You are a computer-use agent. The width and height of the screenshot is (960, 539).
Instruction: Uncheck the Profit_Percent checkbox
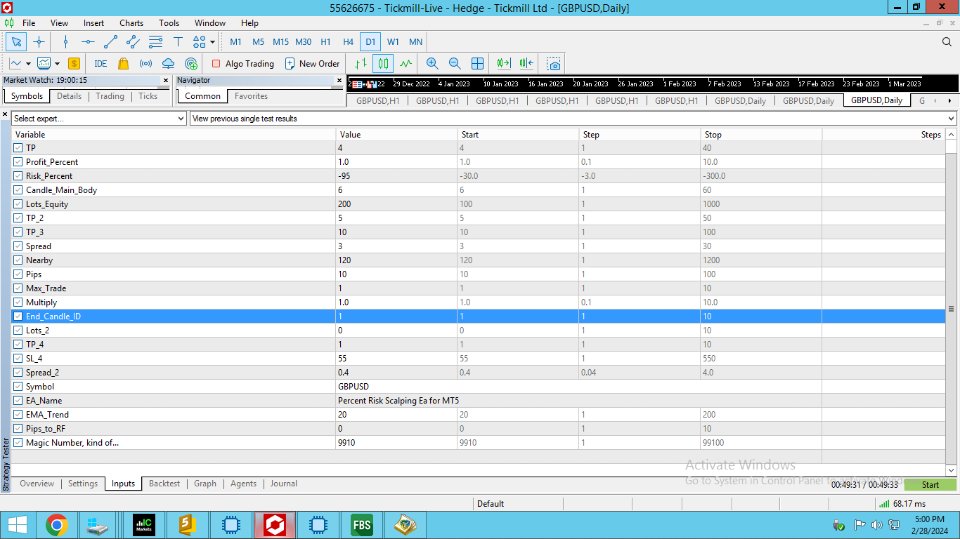point(18,162)
